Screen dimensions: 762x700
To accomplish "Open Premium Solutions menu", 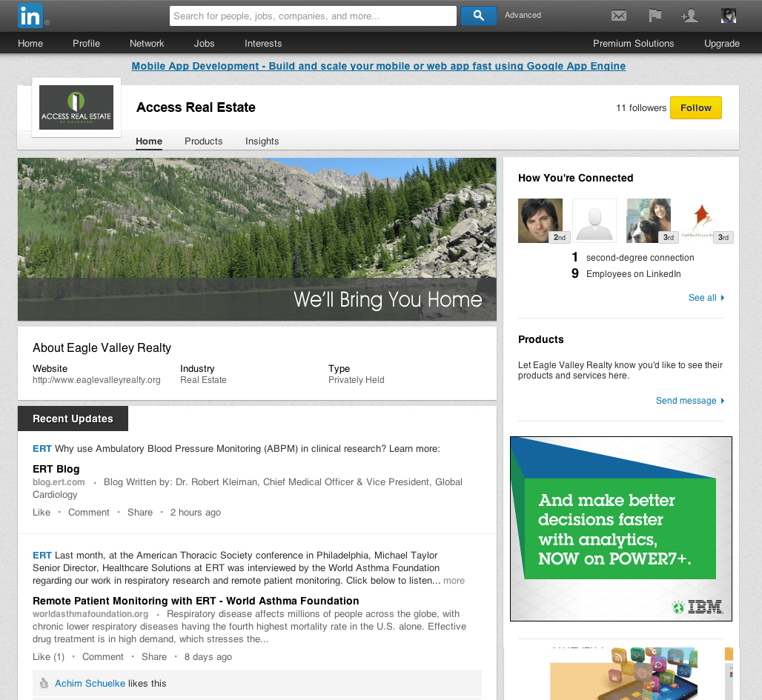I will (633, 43).
